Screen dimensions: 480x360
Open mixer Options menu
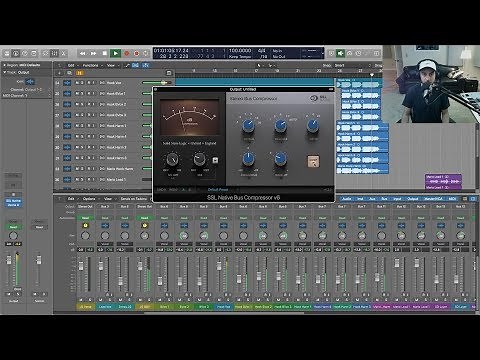coord(89,199)
